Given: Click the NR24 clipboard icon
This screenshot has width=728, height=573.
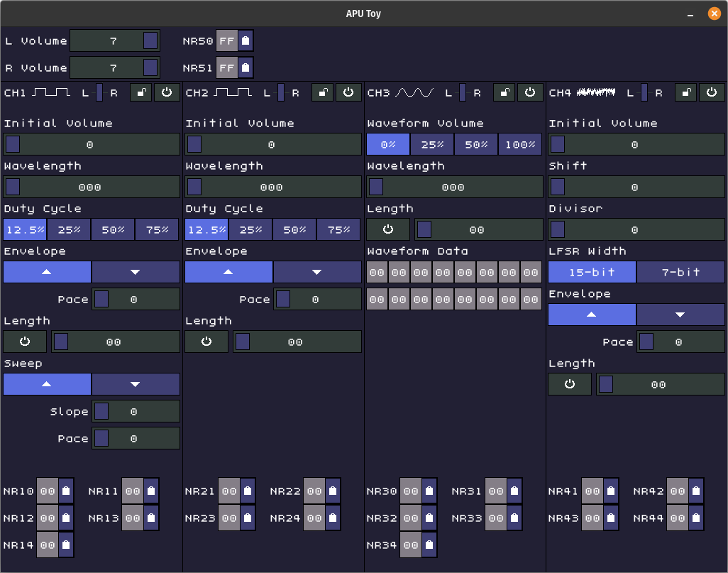Looking at the screenshot, I should (333, 518).
